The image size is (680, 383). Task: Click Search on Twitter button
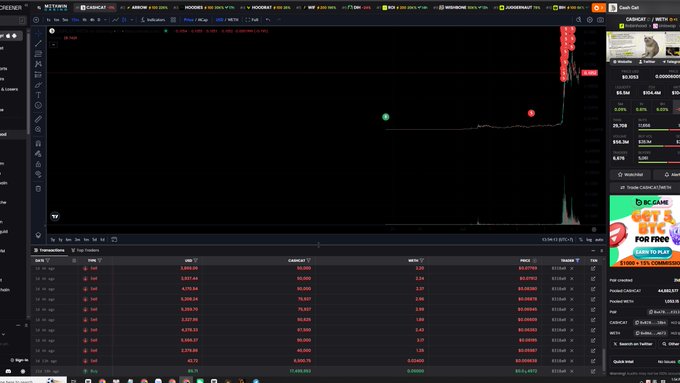[x=633, y=344]
